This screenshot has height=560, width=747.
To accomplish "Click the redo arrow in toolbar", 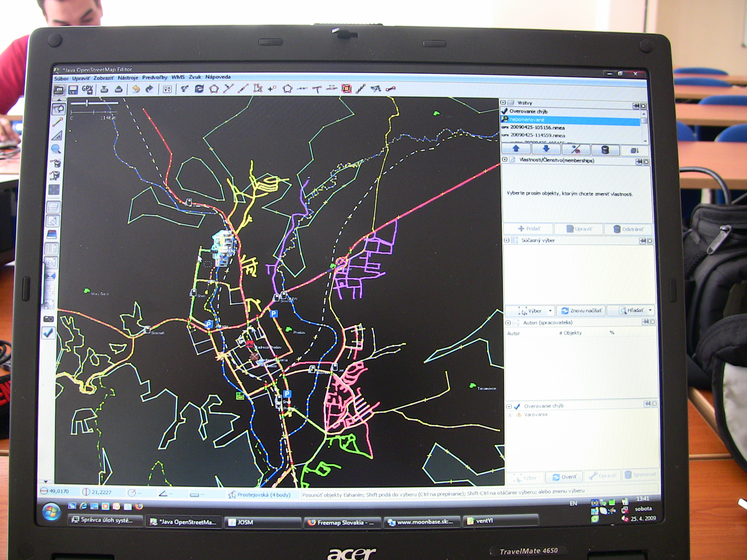I will (x=149, y=89).
